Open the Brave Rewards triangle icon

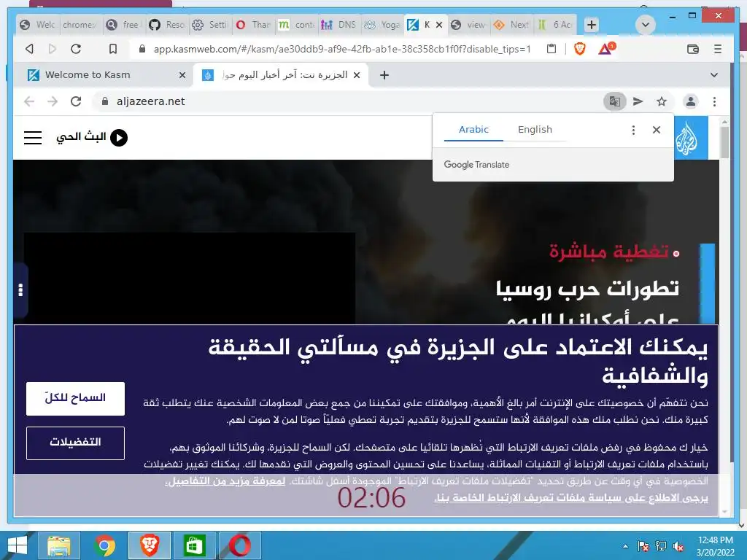[606, 49]
